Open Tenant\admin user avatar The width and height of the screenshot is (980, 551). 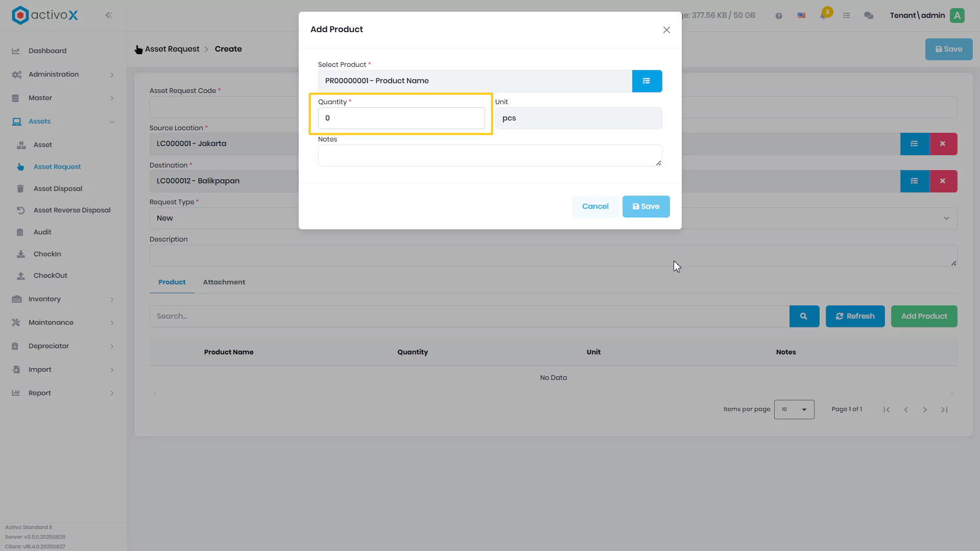(x=957, y=16)
